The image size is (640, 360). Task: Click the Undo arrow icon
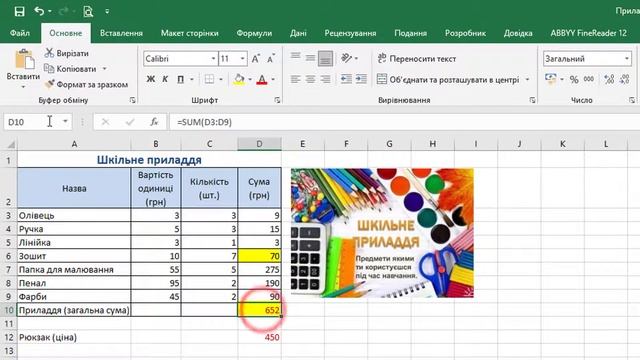(39, 11)
